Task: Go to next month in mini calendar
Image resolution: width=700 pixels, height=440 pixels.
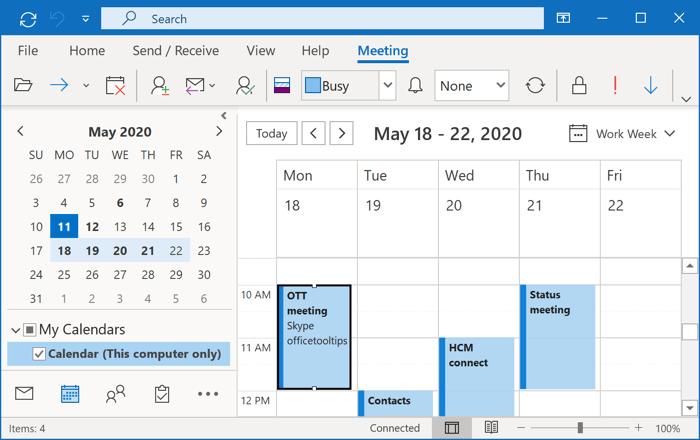Action: pyautogui.click(x=219, y=131)
